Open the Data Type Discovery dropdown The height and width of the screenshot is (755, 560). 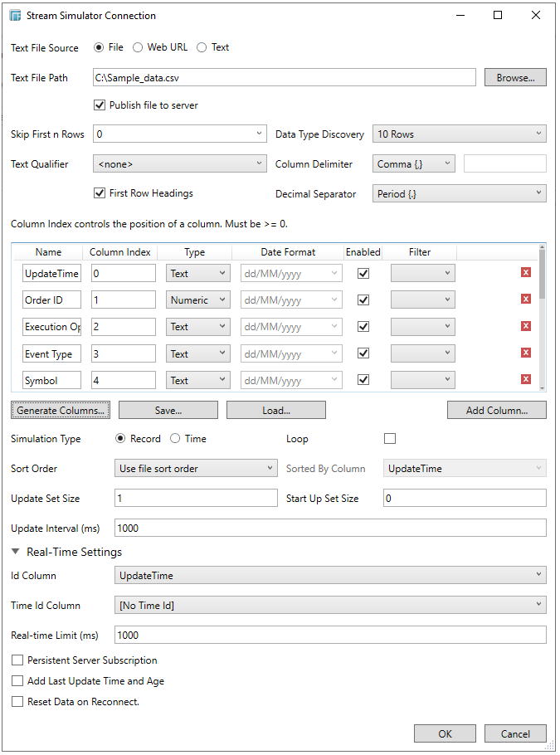coord(459,134)
